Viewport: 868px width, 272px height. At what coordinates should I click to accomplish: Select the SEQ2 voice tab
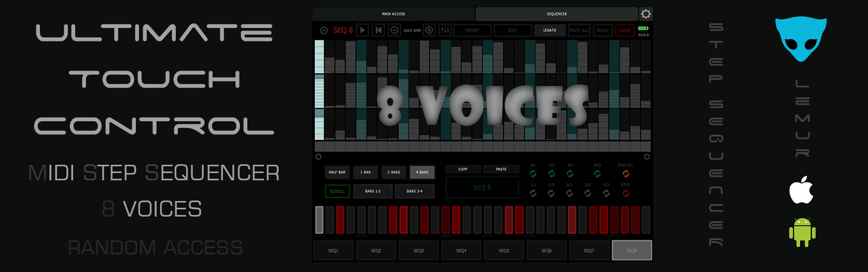(x=376, y=251)
